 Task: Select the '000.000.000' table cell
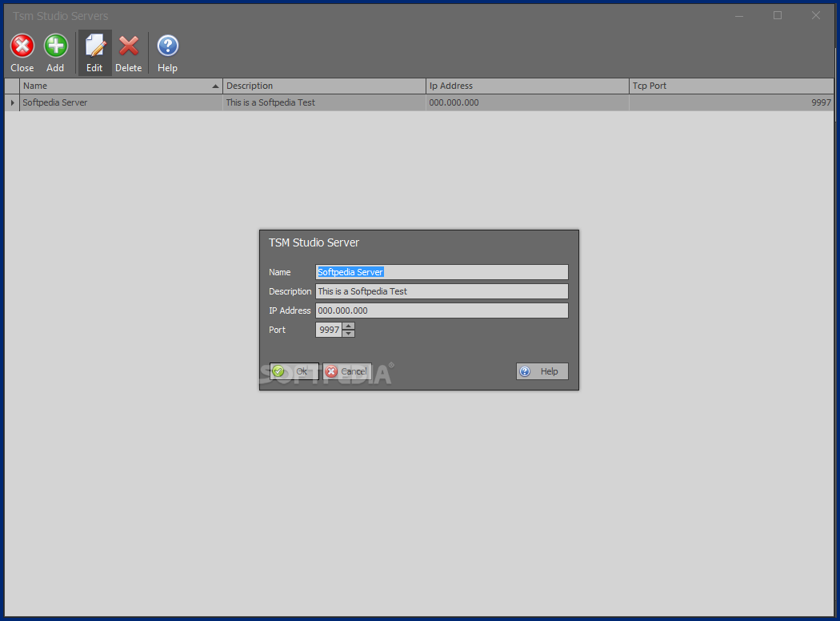527,102
